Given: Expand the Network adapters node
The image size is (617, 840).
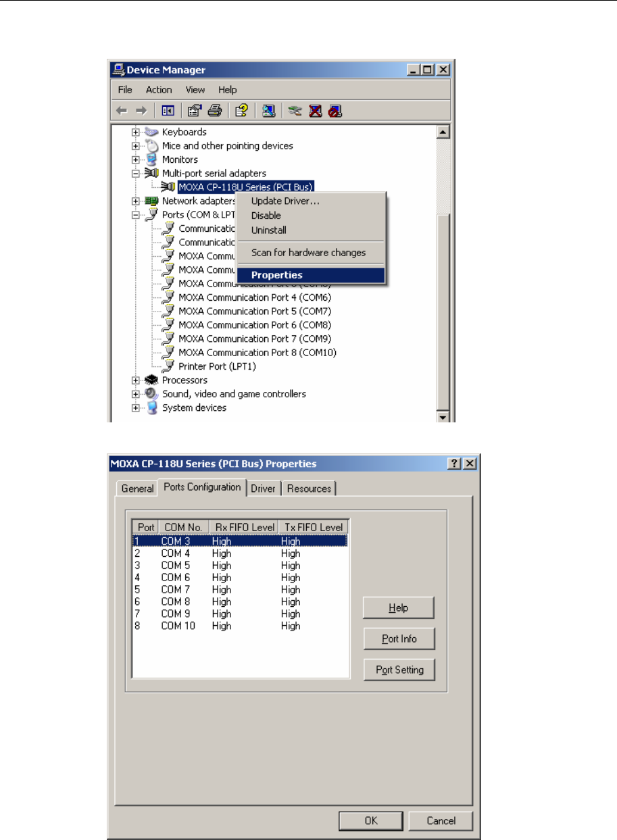Looking at the screenshot, I should pyautogui.click(x=136, y=201).
